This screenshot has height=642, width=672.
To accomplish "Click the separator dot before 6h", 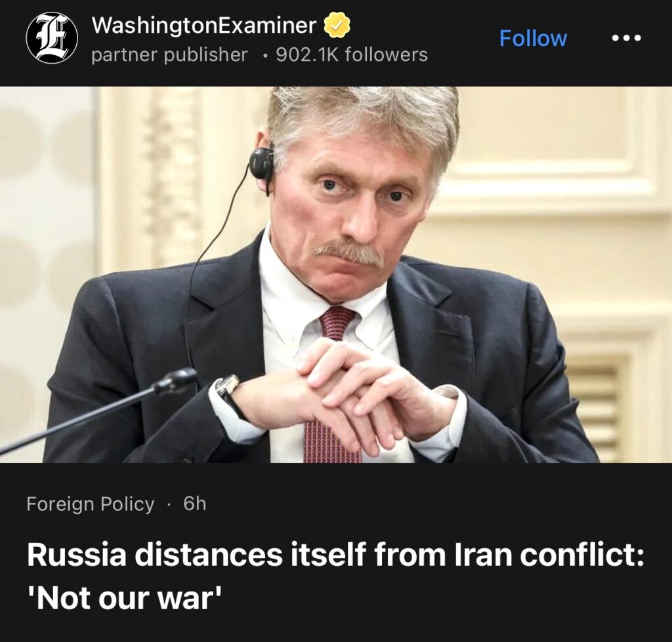I will point(169,504).
